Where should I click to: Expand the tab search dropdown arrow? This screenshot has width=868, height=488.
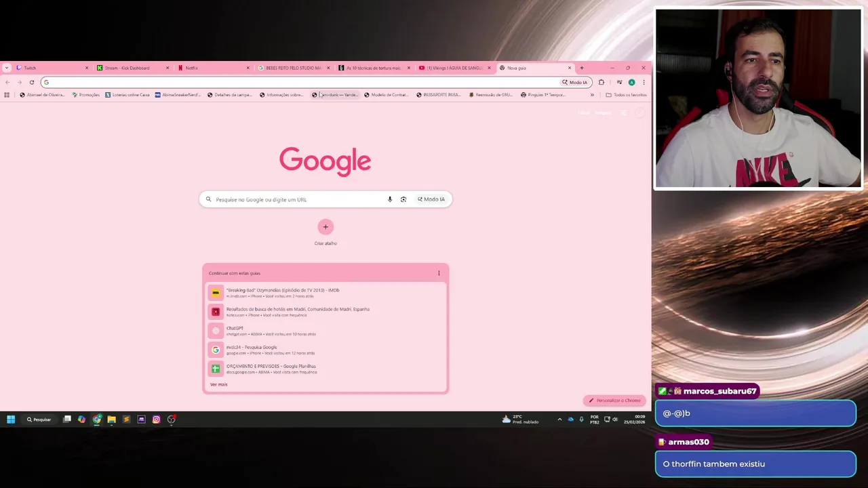[x=7, y=68]
